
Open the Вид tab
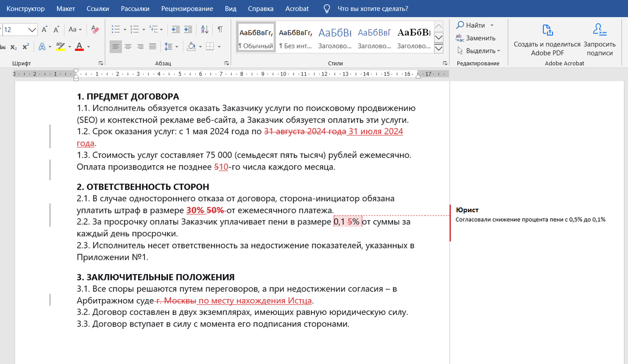pyautogui.click(x=231, y=9)
